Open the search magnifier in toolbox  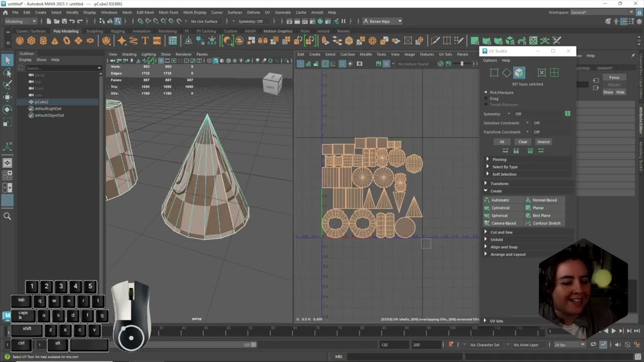tap(8, 216)
